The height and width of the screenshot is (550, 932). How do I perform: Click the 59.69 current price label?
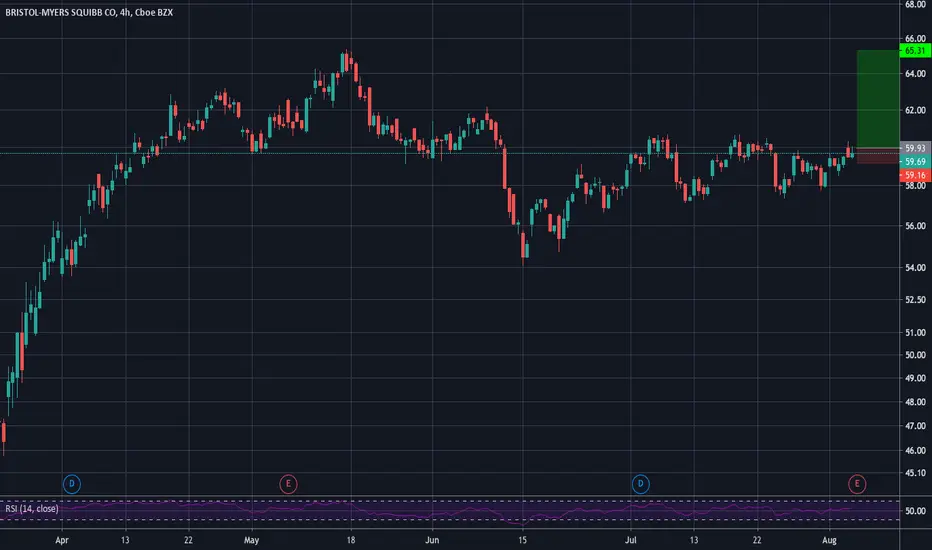pos(915,162)
